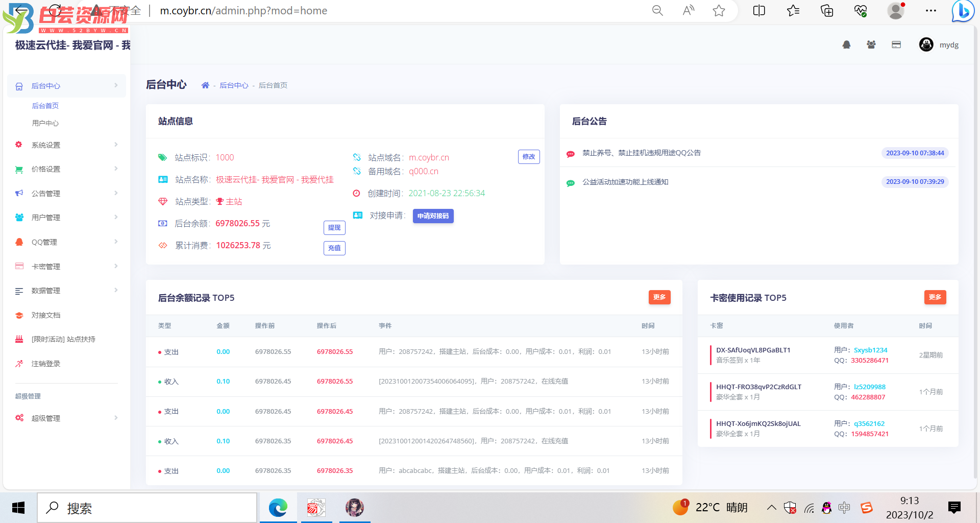
Task: Expand 卡密管理 menu
Action: [67, 267]
